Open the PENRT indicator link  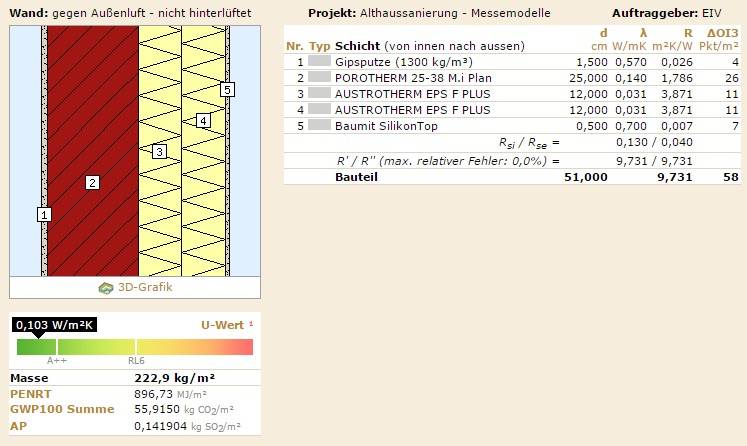30,394
